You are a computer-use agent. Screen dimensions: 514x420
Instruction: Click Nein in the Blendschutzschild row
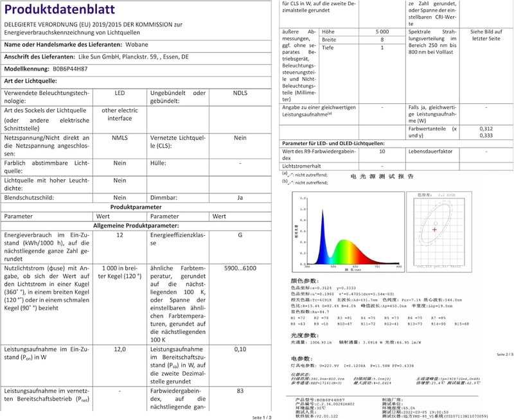(120, 198)
